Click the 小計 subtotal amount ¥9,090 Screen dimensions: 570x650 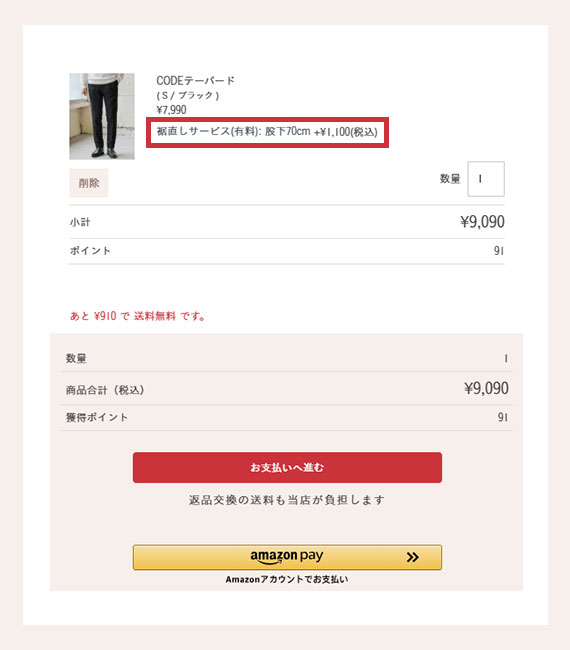tap(482, 222)
